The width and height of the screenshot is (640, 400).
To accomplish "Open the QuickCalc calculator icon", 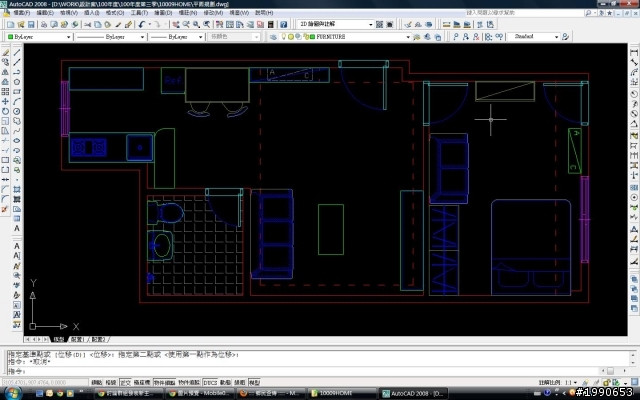I will click(271, 24).
